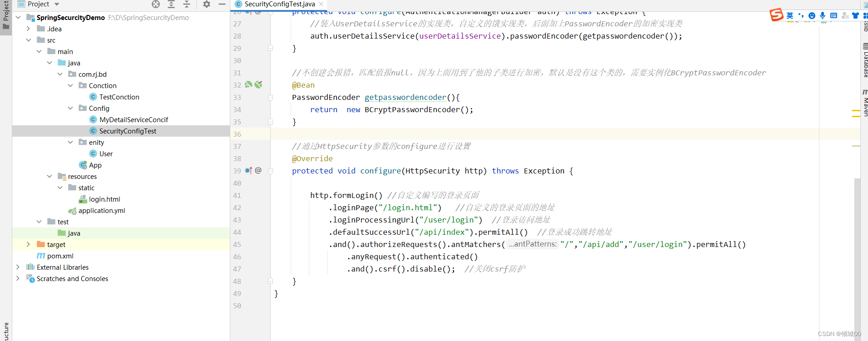
Task: Open Project panel settings gear
Action: pyautogui.click(x=207, y=4)
